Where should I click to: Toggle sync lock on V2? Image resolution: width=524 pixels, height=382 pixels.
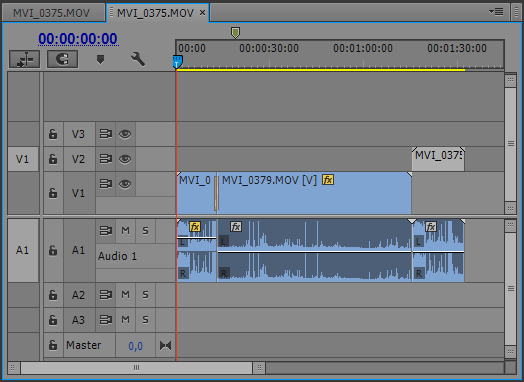point(106,159)
